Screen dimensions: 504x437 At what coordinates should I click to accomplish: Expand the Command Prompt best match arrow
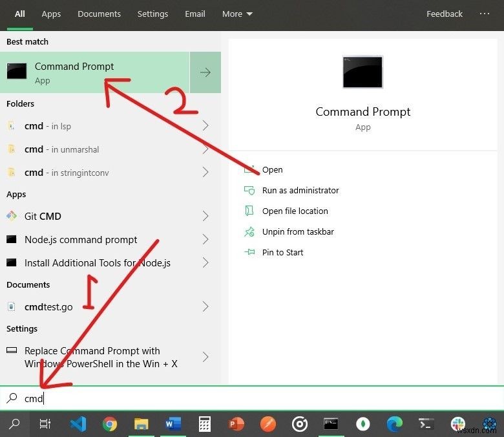click(205, 72)
